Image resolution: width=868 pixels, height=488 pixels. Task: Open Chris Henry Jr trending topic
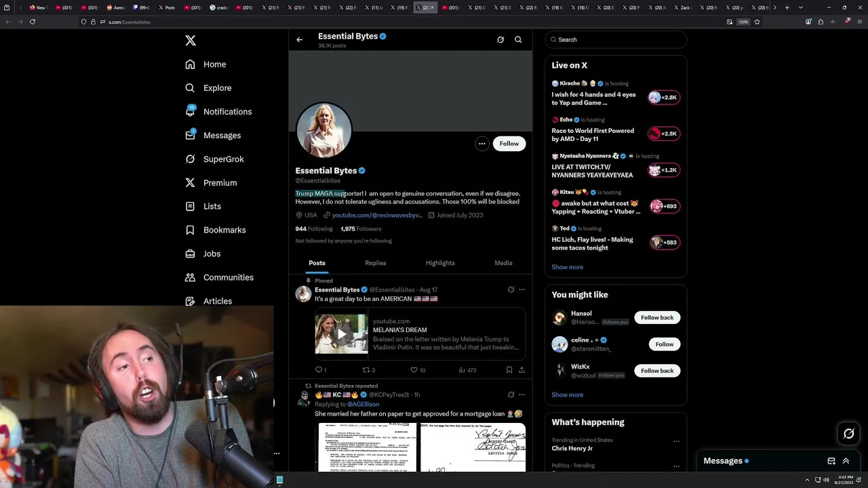click(572, 449)
